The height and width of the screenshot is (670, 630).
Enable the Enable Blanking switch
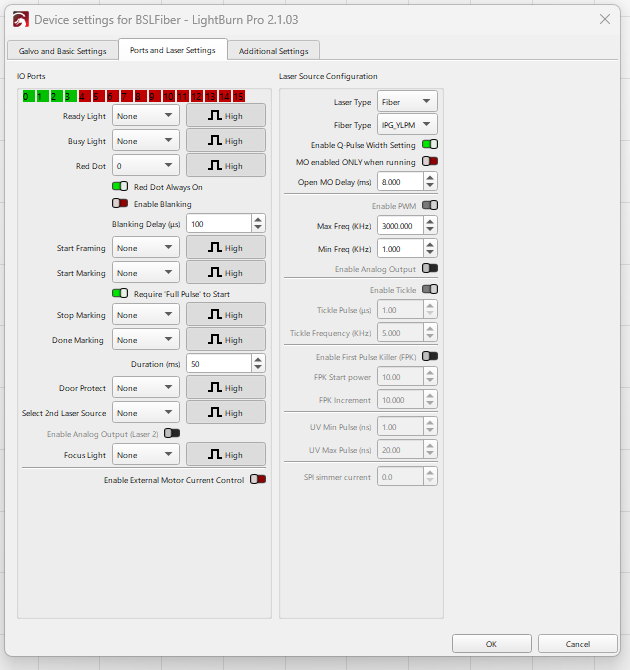[x=120, y=203]
